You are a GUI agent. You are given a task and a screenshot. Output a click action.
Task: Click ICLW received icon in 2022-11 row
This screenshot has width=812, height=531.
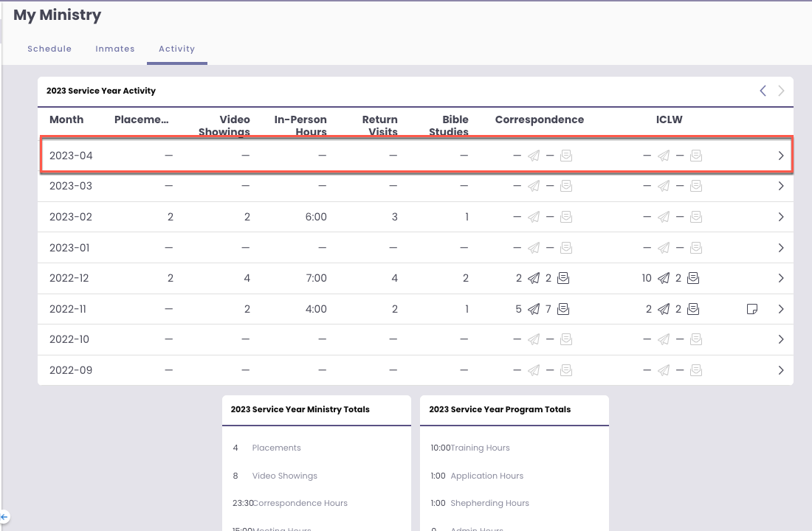point(693,309)
